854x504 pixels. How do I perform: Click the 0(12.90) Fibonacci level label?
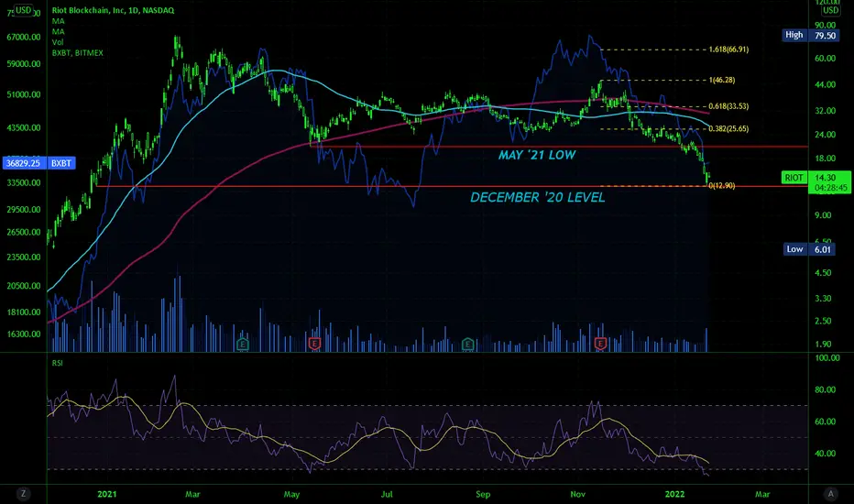tap(722, 186)
